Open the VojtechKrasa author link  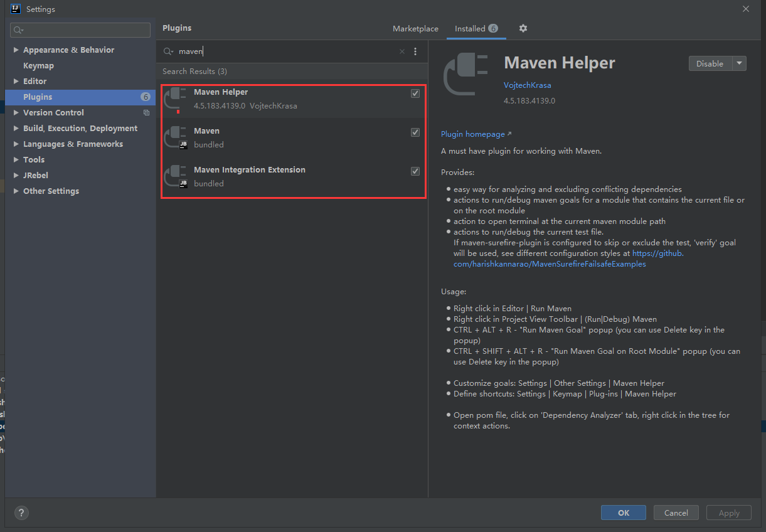(x=528, y=85)
